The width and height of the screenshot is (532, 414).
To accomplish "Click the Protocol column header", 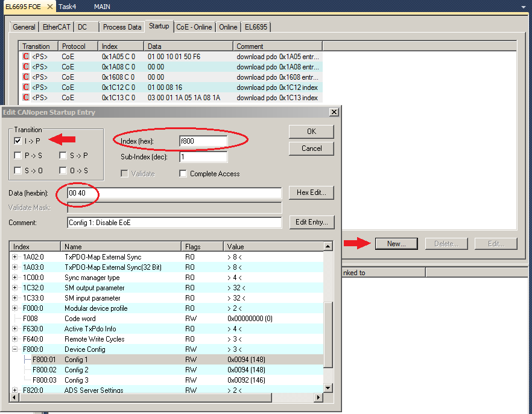I will point(78,46).
